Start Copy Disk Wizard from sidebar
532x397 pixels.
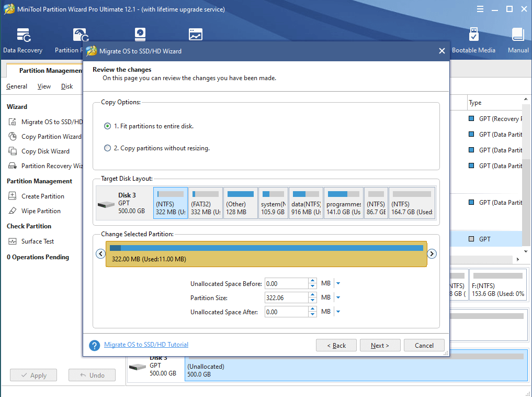(x=39, y=151)
